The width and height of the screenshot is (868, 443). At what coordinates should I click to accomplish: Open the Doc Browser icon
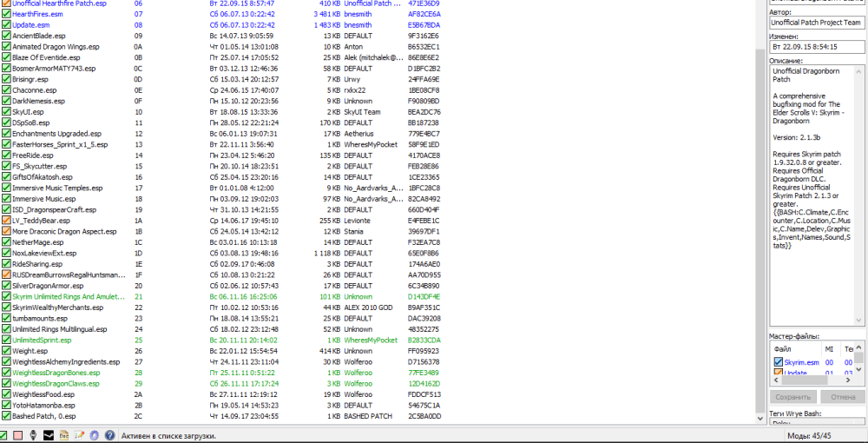click(x=64, y=435)
